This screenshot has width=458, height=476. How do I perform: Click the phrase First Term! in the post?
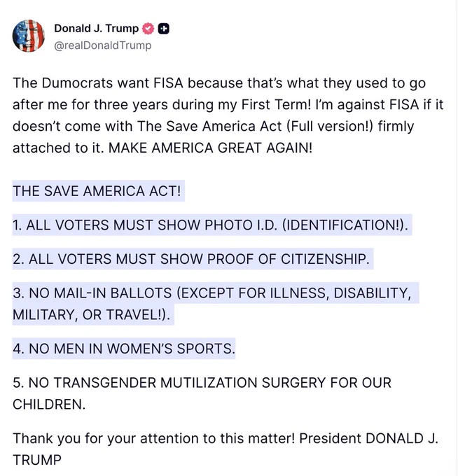[x=276, y=104]
